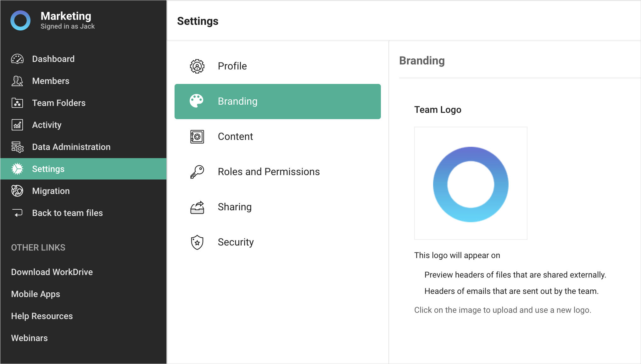Click the Roles and Permissions key icon
This screenshot has height=364, width=641.
pos(197,172)
